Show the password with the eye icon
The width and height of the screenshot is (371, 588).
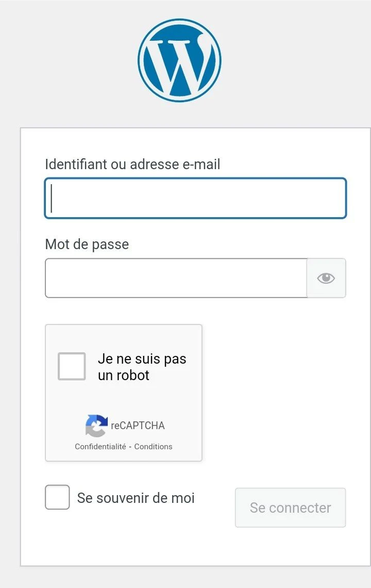pyautogui.click(x=326, y=279)
